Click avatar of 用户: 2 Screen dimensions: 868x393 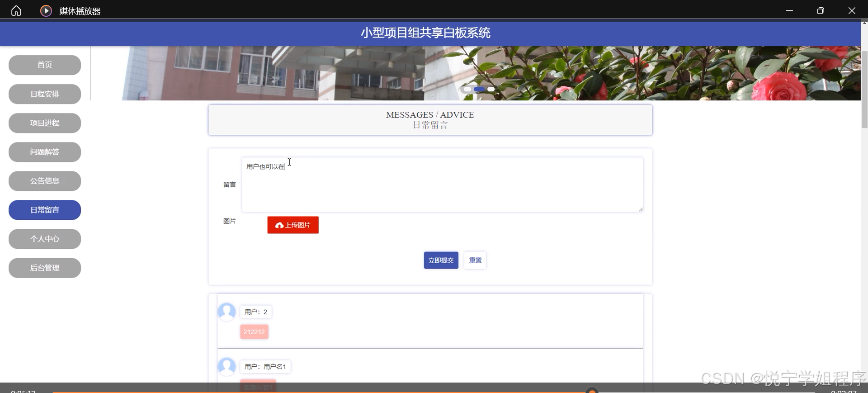point(227,312)
